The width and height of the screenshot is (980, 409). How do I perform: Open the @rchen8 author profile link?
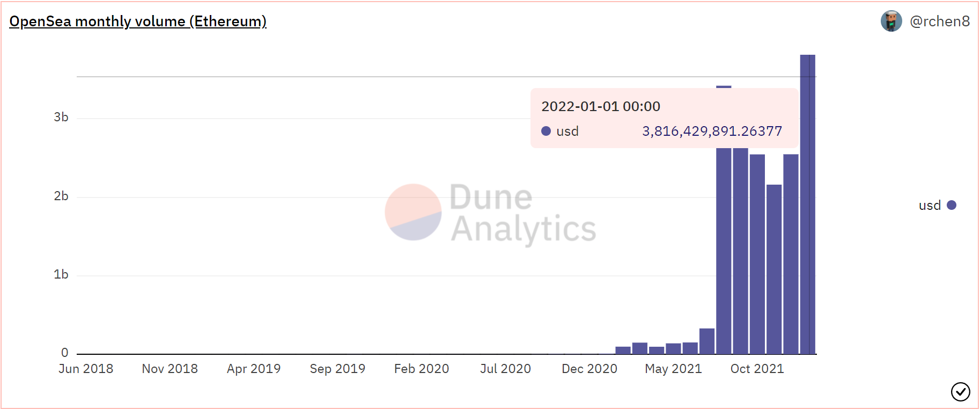(x=940, y=21)
